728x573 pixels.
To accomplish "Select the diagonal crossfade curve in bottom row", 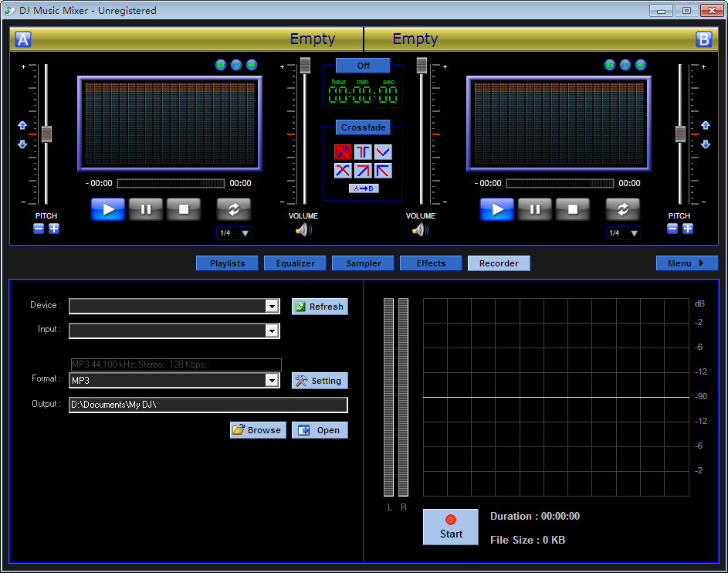I will pyautogui.click(x=363, y=170).
